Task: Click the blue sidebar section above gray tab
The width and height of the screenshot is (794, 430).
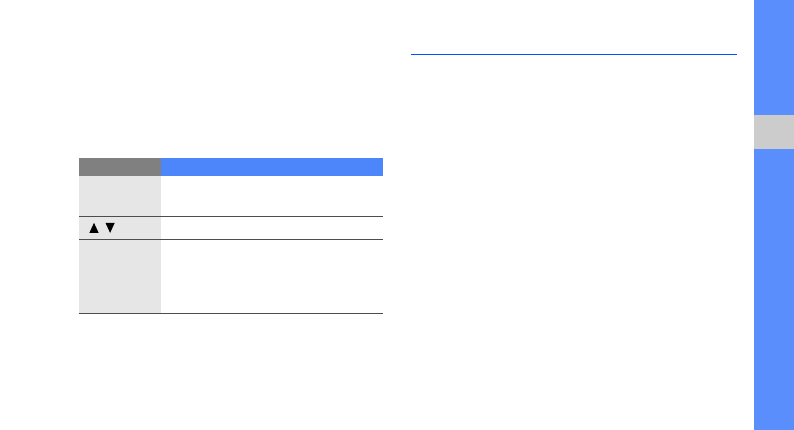Action: tap(774, 57)
